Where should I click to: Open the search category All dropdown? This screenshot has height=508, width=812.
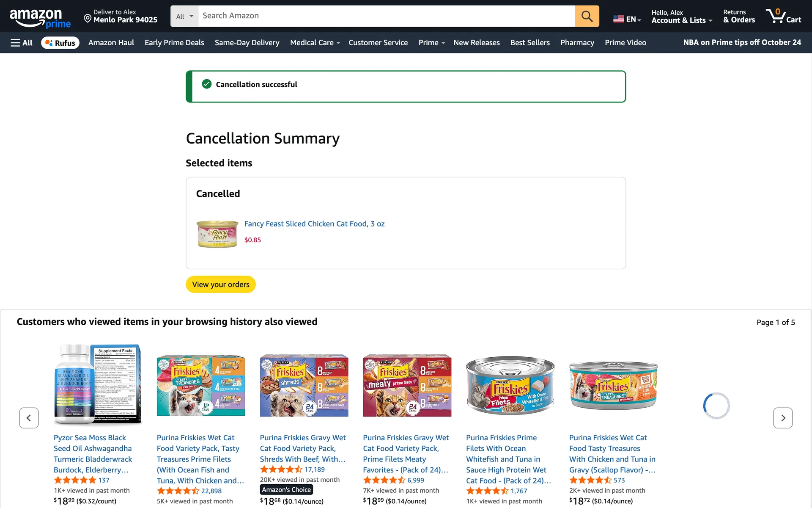coord(184,16)
